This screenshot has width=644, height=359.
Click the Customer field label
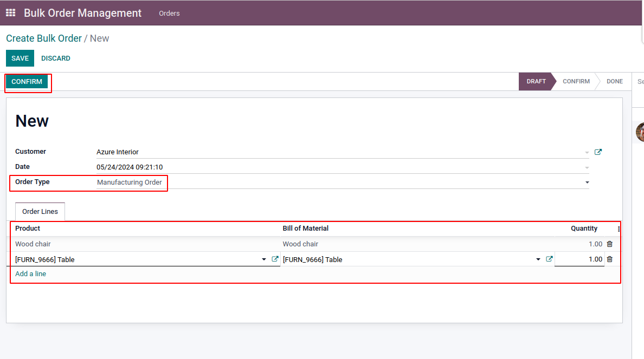(x=30, y=152)
